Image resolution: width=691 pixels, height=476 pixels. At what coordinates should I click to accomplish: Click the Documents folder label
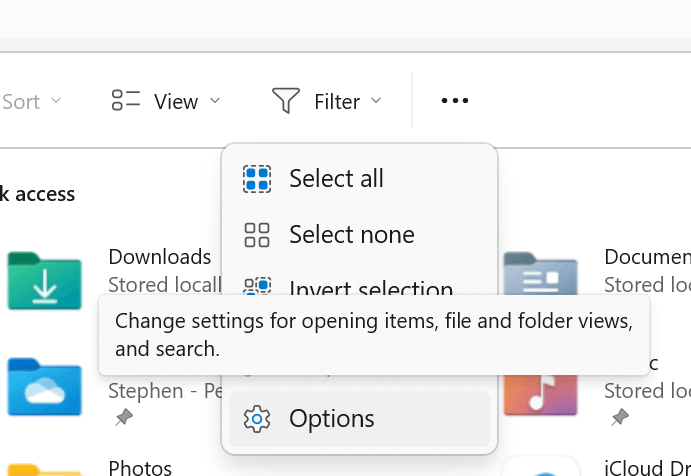coord(646,257)
